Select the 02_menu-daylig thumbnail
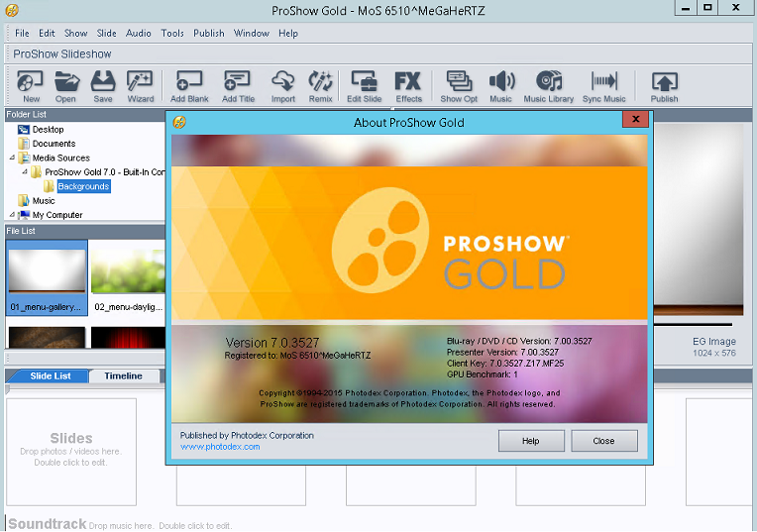Image resolution: width=757 pixels, height=532 pixels. click(x=128, y=278)
